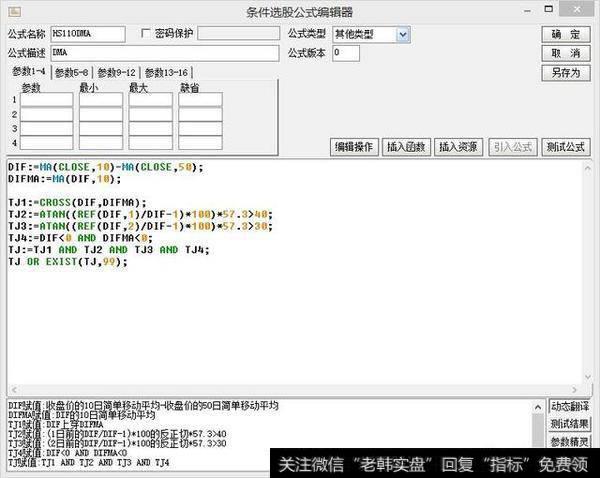The width and height of the screenshot is (600, 478).
Task: Enable the 密码保护 checkbox
Action: coord(147,34)
